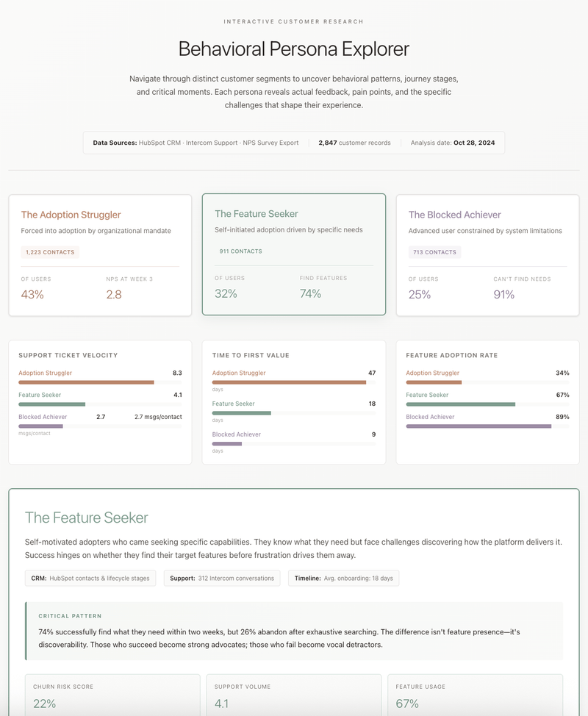Click the 911 CONTACTS badge
Viewport: 588px width, 716px height.
240,251
